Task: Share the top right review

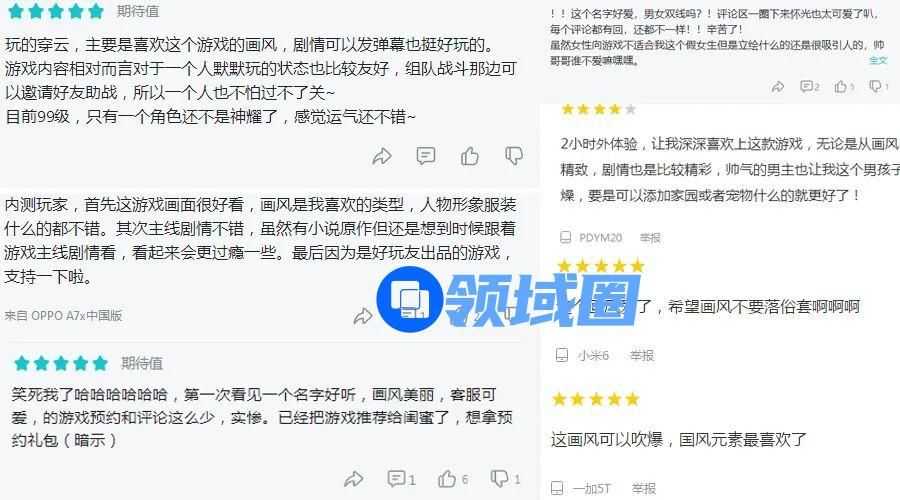Action: (778, 87)
